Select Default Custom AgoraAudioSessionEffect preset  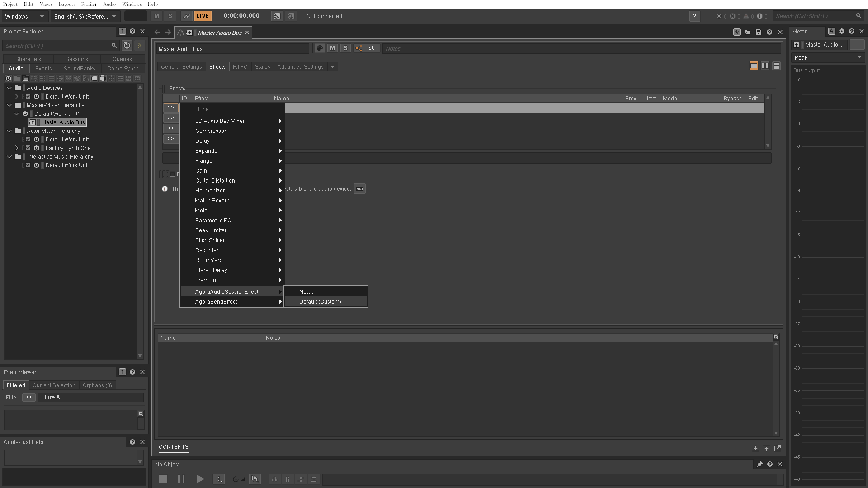coord(320,301)
